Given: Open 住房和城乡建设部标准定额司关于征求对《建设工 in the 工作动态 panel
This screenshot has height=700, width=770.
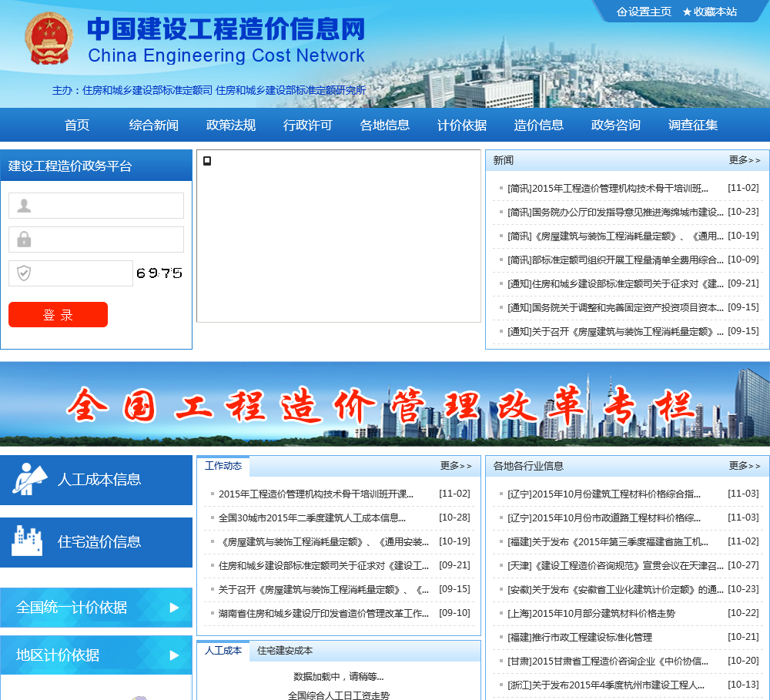Looking at the screenshot, I should (x=323, y=566).
